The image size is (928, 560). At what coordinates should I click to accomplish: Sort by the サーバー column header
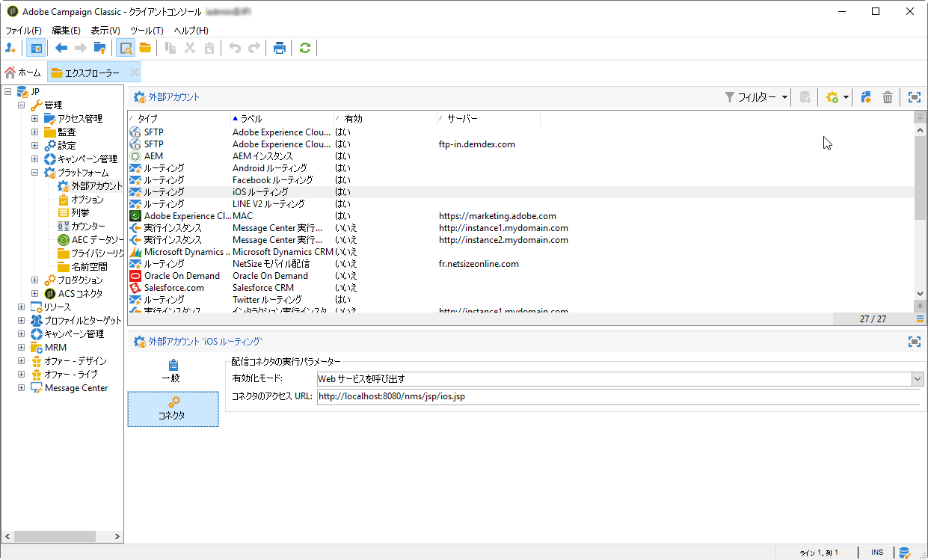coord(488,118)
